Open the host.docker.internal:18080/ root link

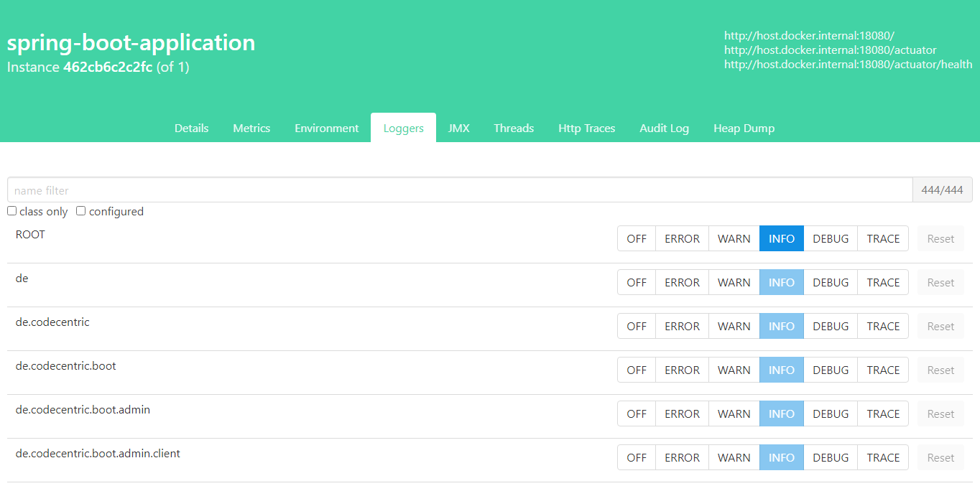pyautogui.click(x=809, y=35)
